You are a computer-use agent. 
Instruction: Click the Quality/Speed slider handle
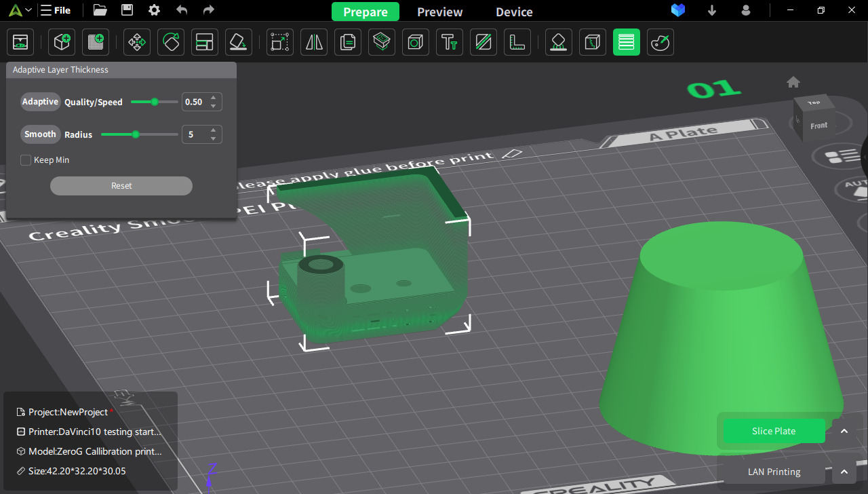click(155, 102)
